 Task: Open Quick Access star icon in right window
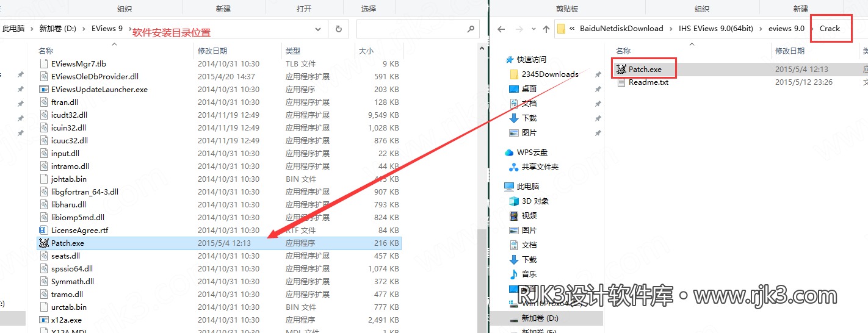click(x=510, y=60)
